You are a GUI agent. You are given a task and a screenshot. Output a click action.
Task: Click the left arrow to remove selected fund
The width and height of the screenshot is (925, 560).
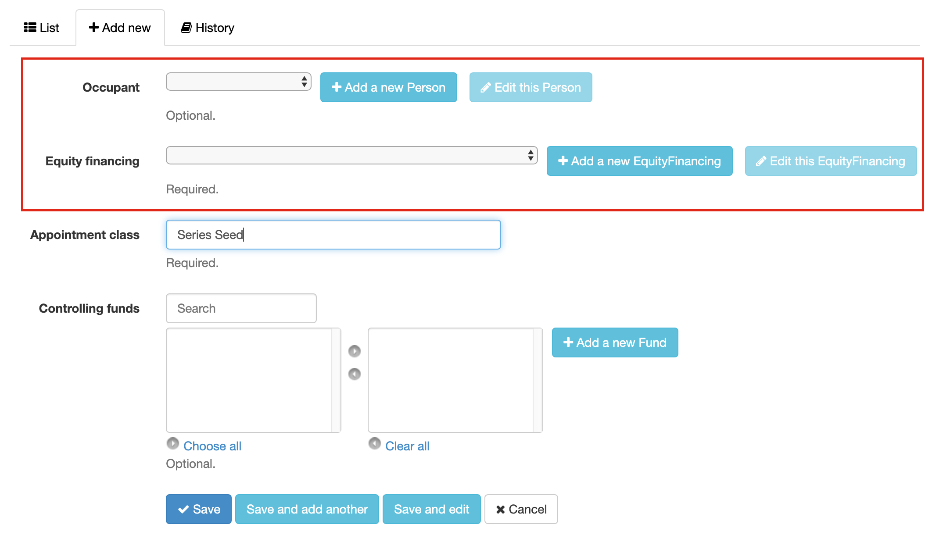point(354,374)
